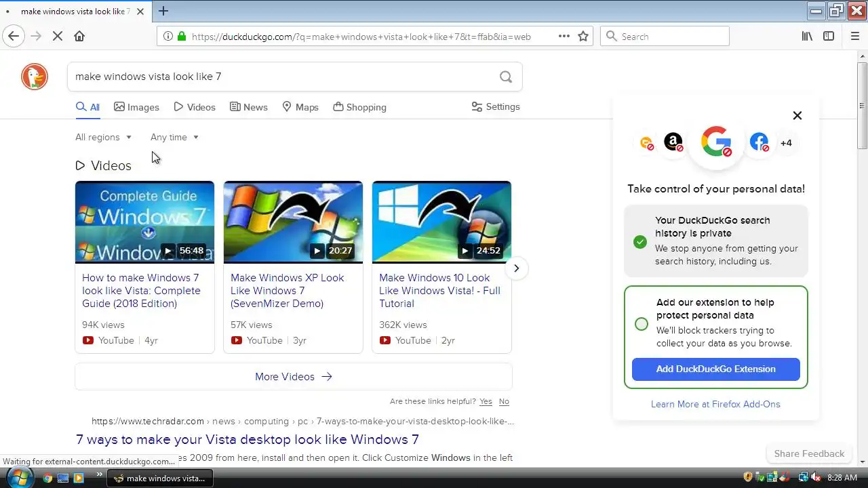Expand the quick launch overflow chevron
This screenshot has width=868, height=488.
pos(100,474)
